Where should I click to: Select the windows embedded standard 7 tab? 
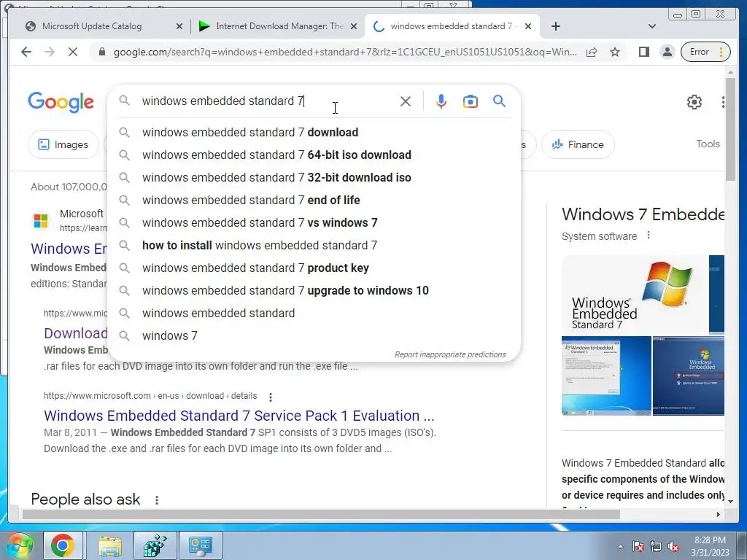tap(451, 26)
